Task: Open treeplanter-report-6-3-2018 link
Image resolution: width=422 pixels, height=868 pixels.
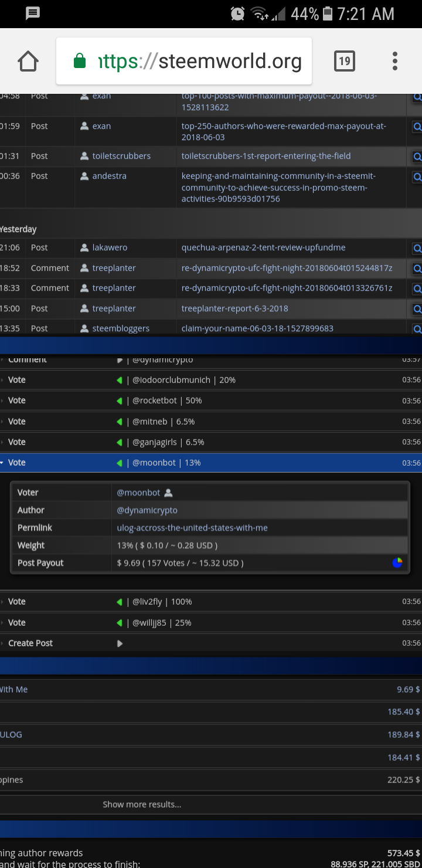Action: point(234,308)
